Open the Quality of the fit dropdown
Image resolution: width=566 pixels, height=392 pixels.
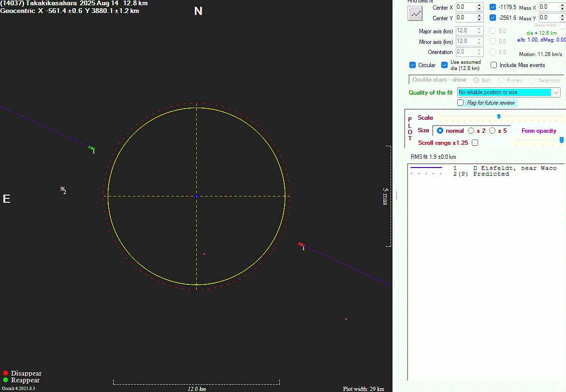point(508,93)
